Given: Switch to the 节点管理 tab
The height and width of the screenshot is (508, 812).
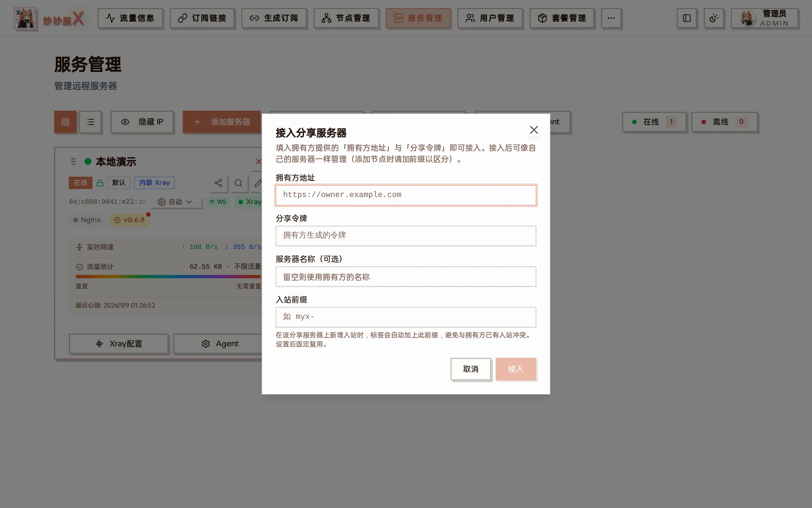Looking at the screenshot, I should 346,18.
